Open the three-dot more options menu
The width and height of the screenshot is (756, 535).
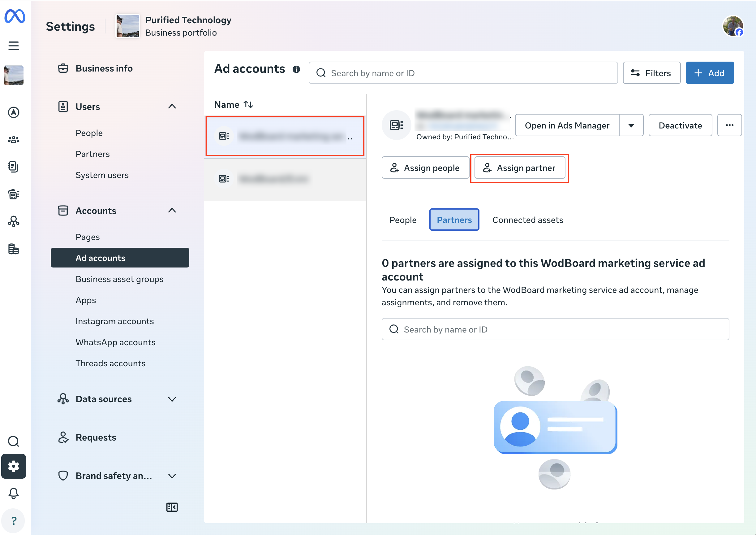(729, 125)
